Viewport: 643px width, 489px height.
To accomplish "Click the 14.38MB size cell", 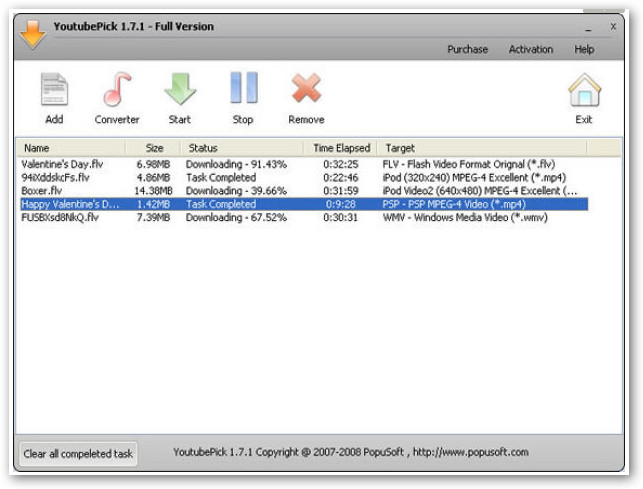I will (x=153, y=191).
